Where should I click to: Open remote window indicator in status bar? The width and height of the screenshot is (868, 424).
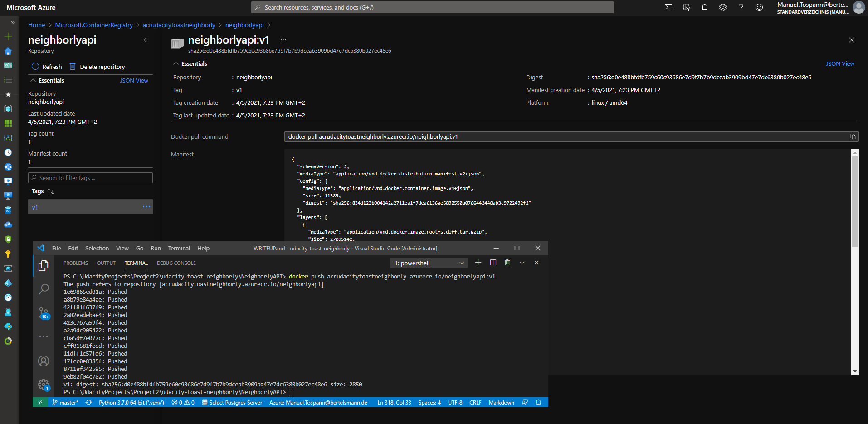click(x=40, y=402)
